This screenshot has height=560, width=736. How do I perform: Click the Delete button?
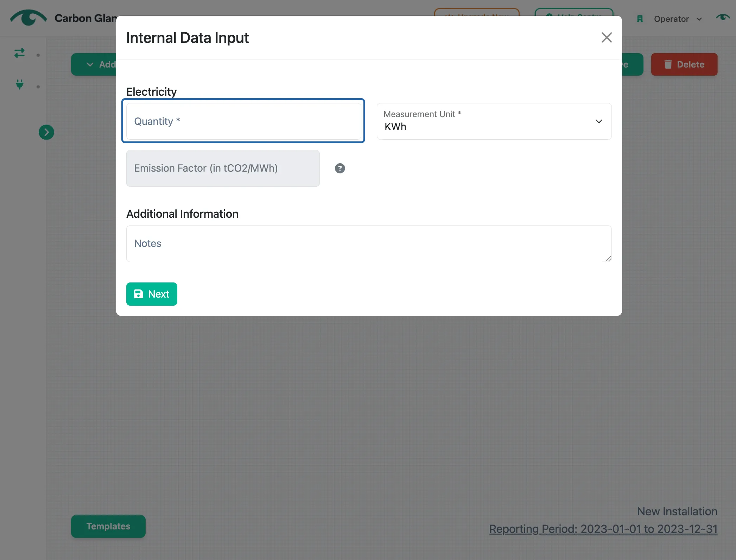pos(684,64)
